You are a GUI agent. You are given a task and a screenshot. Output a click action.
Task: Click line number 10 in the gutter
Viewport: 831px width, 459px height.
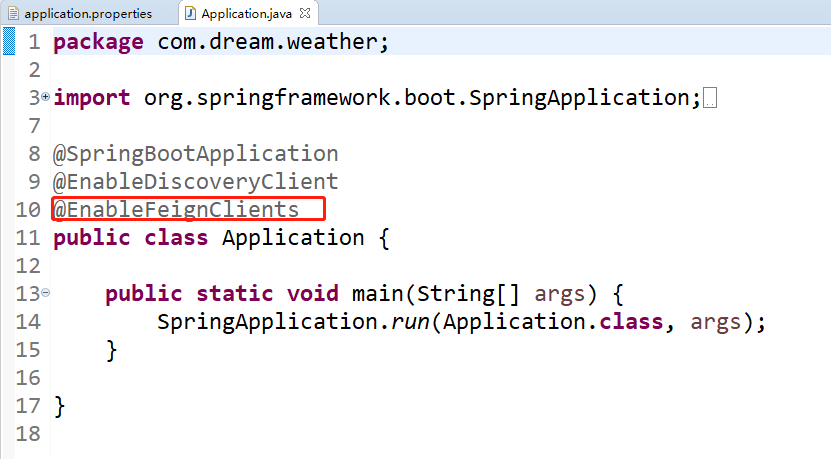pos(28,210)
